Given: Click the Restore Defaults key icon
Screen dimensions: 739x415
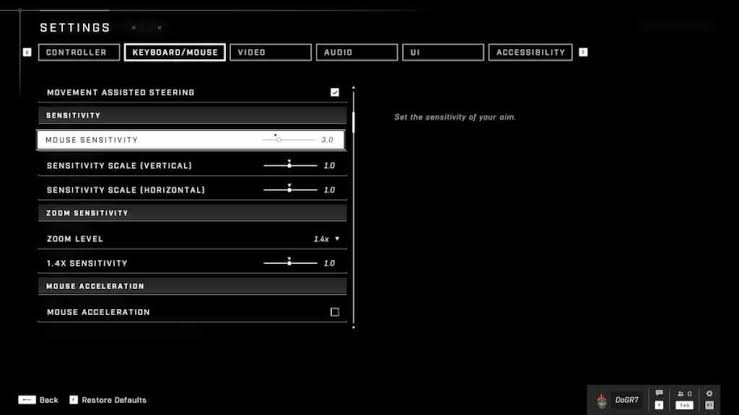Looking at the screenshot, I should 73,400.
